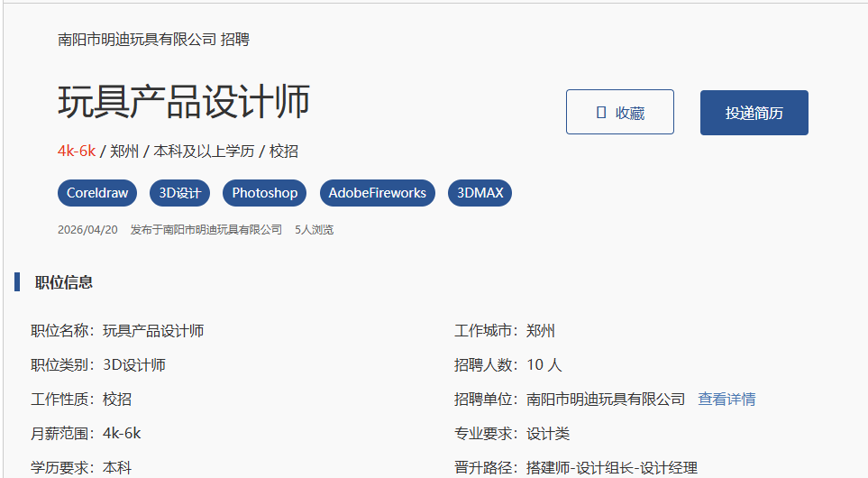Select the Coreldraw skill tag

click(x=97, y=193)
